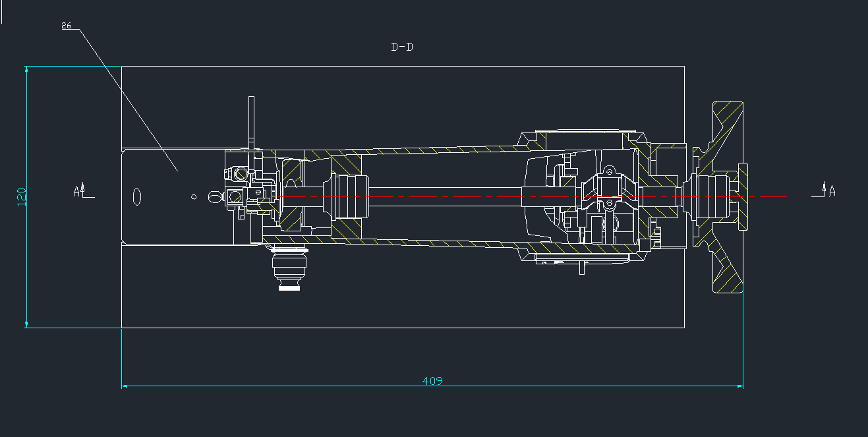Select the 120 vertical dimension text
The width and height of the screenshot is (868, 437).
pyautogui.click(x=21, y=196)
